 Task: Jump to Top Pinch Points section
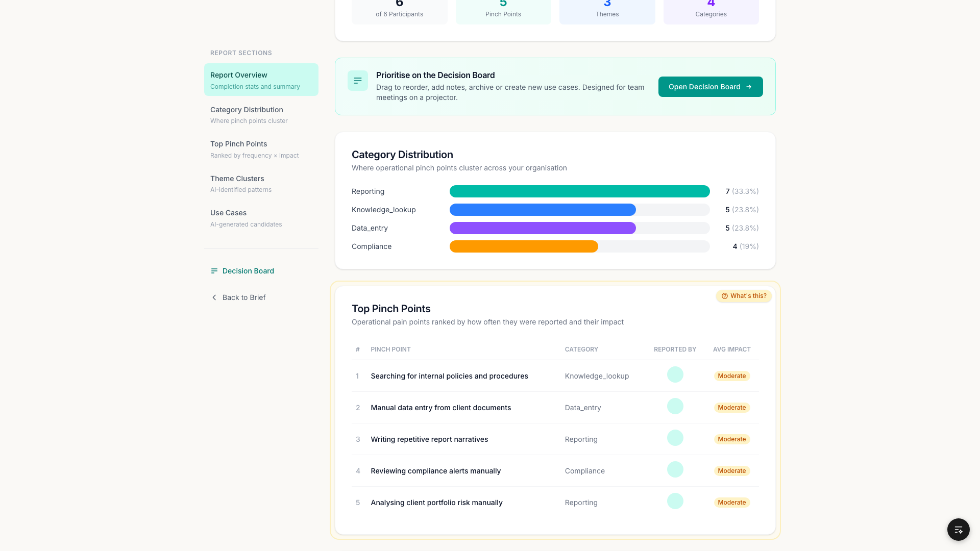tap(261, 149)
